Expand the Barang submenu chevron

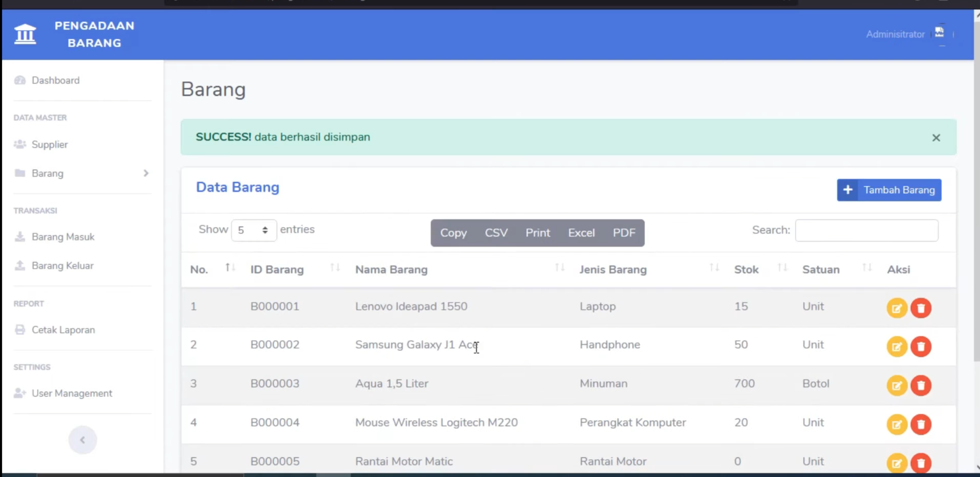click(146, 173)
